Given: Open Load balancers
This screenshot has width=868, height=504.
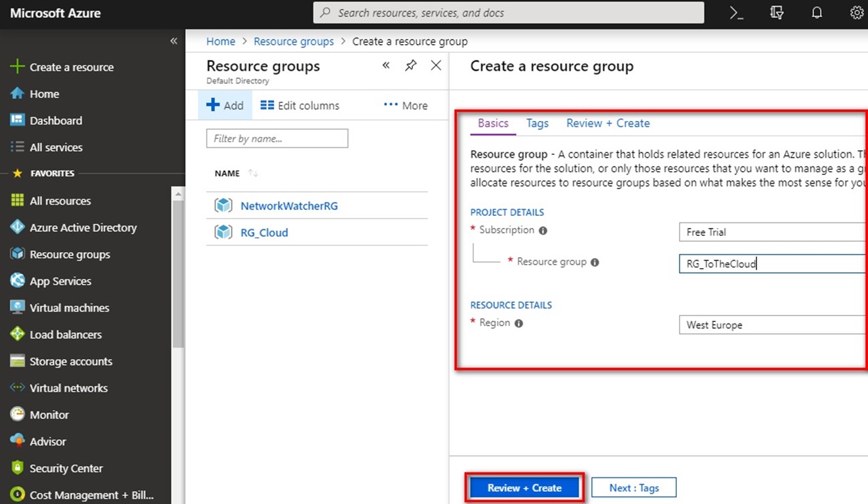Looking at the screenshot, I should (65, 334).
